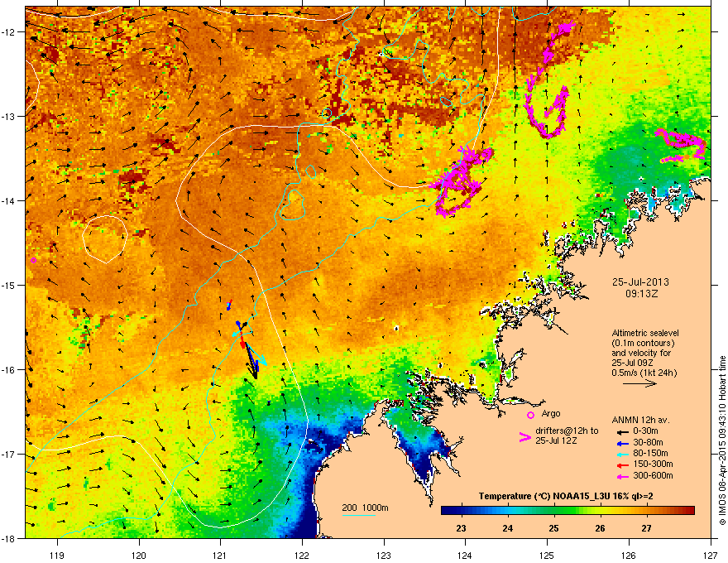Viewport: 728px width, 563px height.
Task: Click the '200 1000m' isobath label
Action: pos(365,508)
